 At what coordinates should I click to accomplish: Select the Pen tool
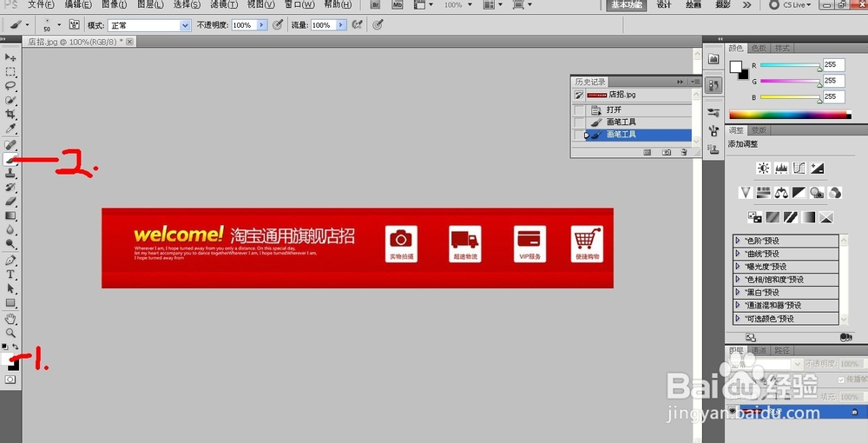click(10, 261)
